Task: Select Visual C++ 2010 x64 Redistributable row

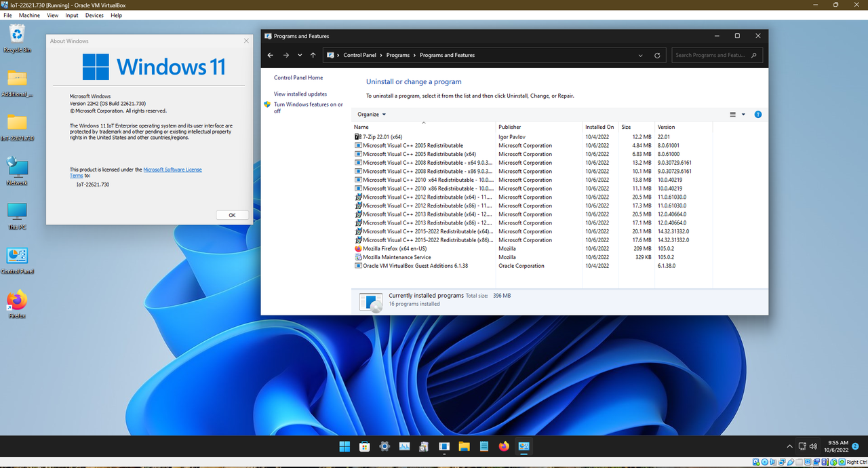Action: 532,180
